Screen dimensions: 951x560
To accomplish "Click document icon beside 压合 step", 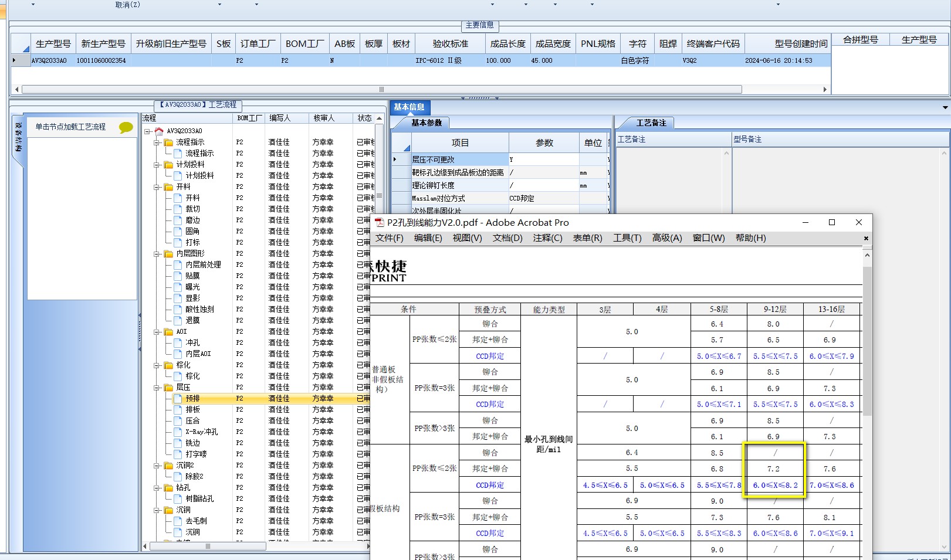I will tap(178, 421).
